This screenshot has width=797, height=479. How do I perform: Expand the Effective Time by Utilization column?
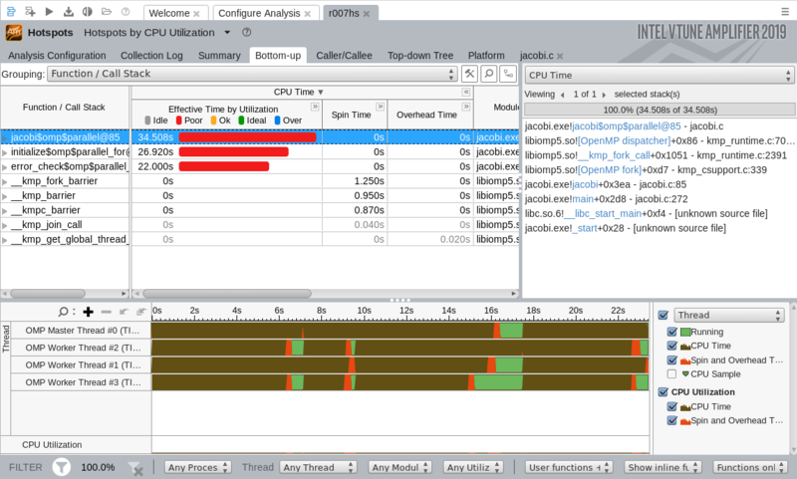click(315, 107)
